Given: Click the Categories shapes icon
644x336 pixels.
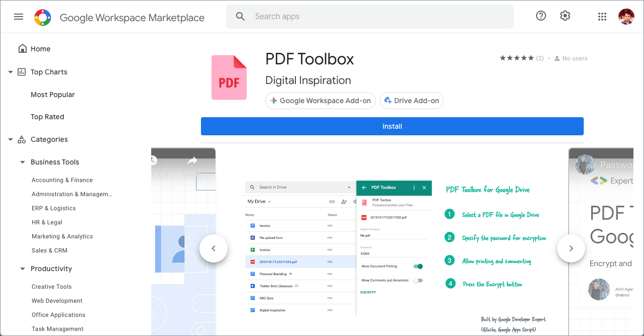Looking at the screenshot, I should pos(22,139).
